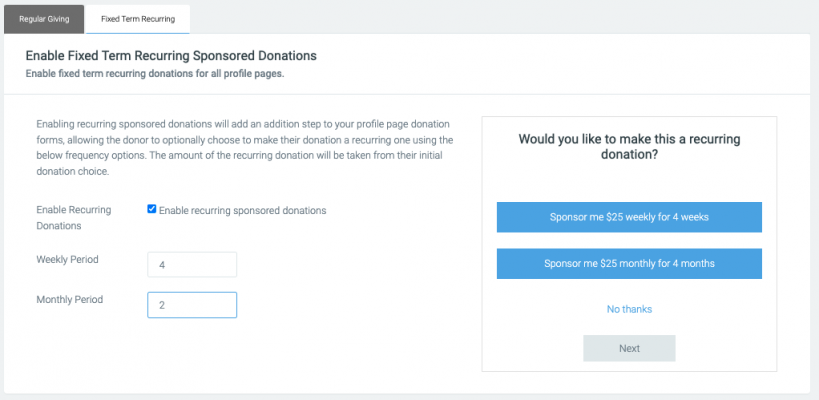
Task: Focus the Weekly Period input field
Action: click(192, 264)
